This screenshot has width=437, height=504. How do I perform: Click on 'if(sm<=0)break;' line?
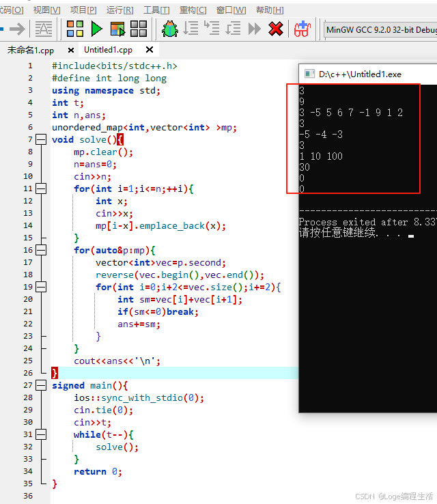pos(158,312)
